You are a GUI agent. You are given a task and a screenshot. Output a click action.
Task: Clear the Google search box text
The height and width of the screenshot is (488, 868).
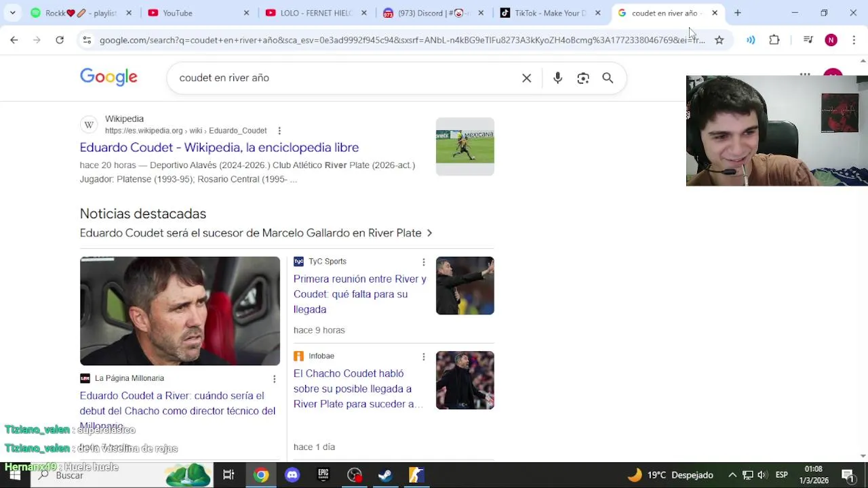pyautogui.click(x=526, y=78)
